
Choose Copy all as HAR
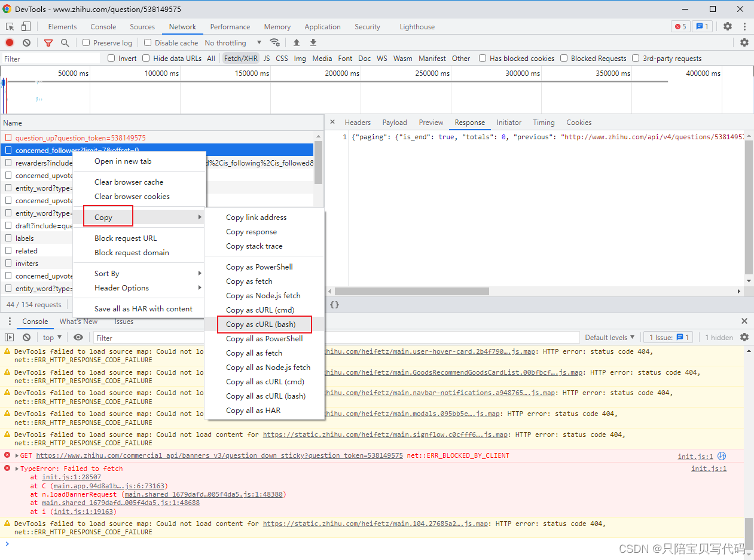click(x=264, y=410)
